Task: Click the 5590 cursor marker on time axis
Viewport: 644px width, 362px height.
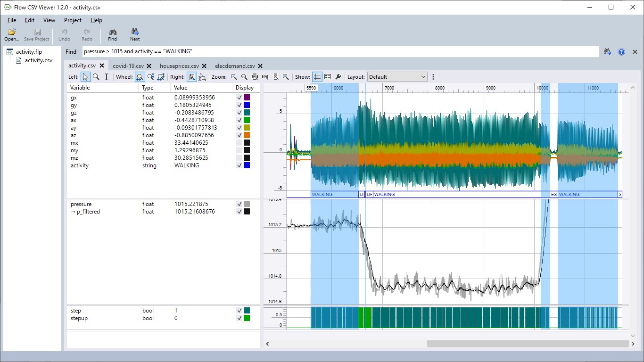Action: [311, 88]
